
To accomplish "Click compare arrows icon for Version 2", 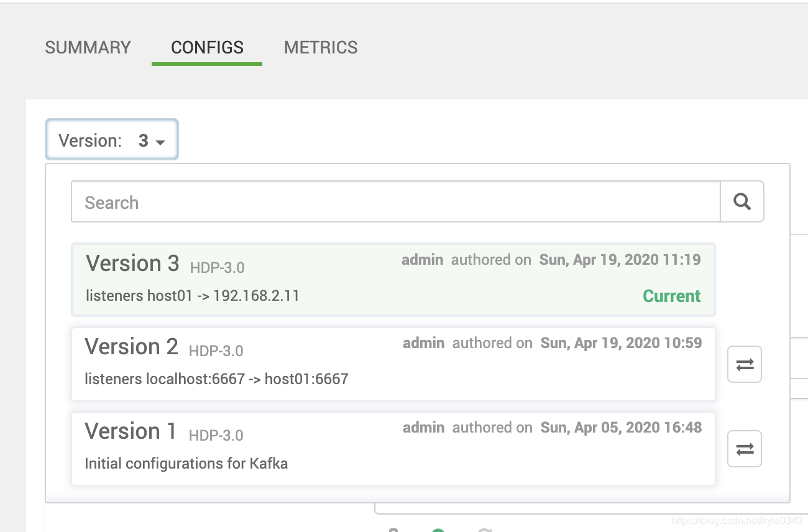I will tap(745, 364).
